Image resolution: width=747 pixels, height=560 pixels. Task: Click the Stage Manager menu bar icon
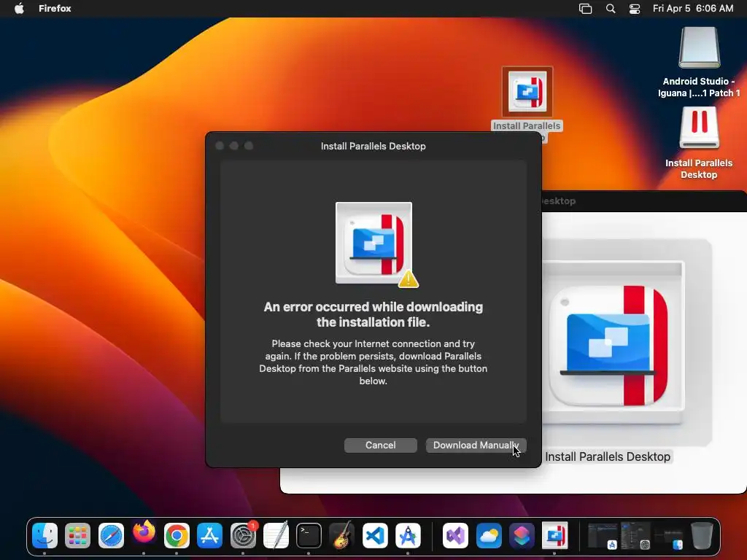pos(586,9)
